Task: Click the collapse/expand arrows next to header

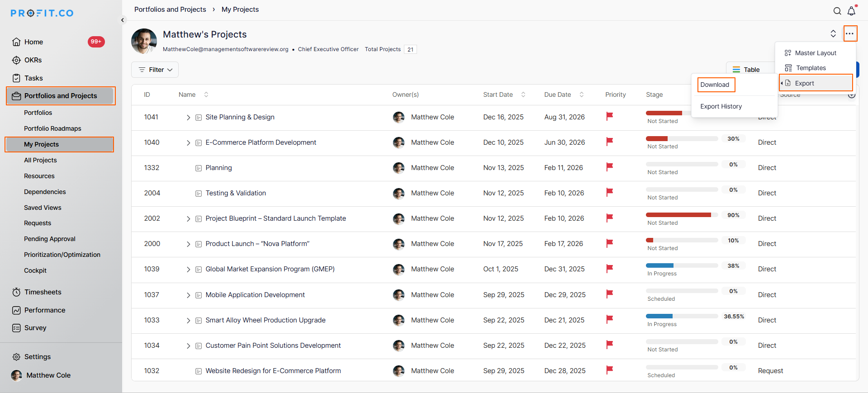Action: pyautogui.click(x=833, y=33)
